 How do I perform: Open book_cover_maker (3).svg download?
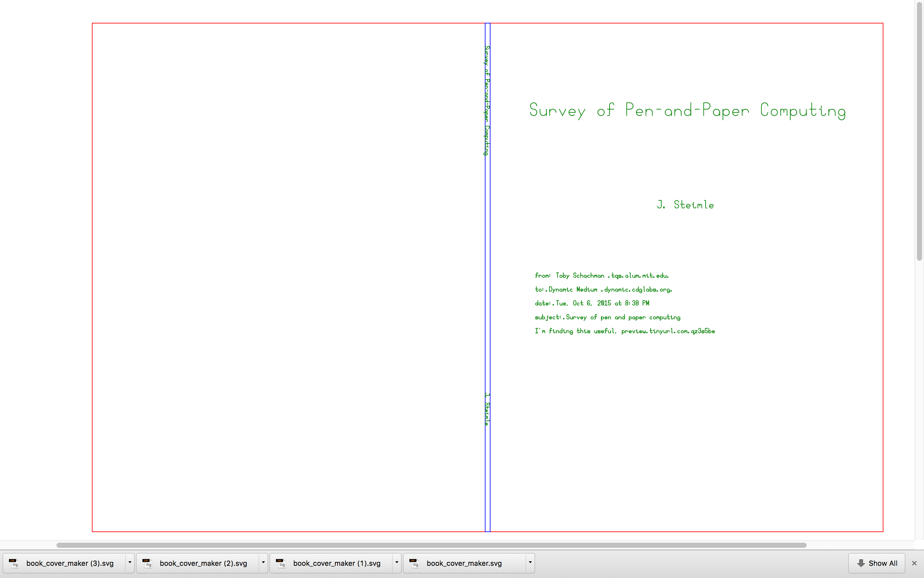pyautogui.click(x=64, y=563)
